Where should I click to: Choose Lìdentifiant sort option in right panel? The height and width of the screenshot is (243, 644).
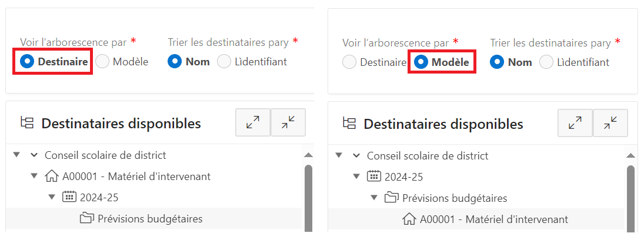(x=546, y=62)
